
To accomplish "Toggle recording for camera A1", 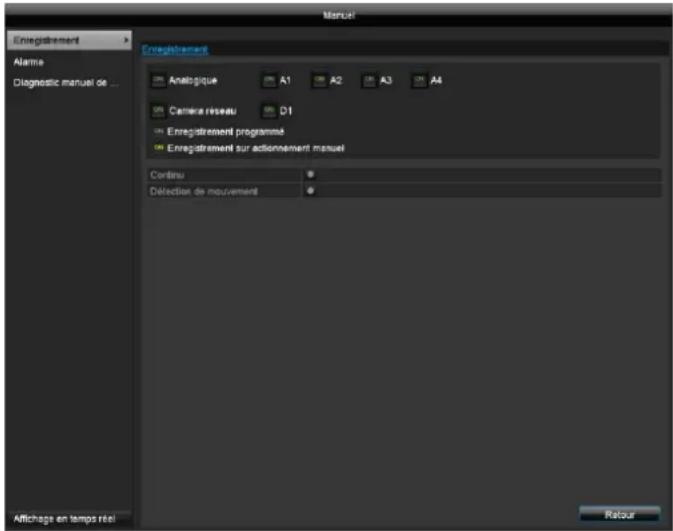I will point(269,81).
